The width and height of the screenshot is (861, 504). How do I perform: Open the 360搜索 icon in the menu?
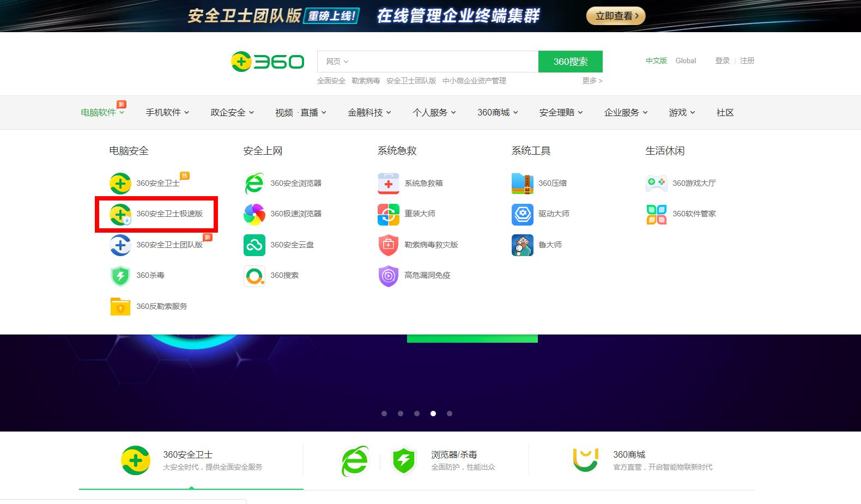[x=254, y=276]
